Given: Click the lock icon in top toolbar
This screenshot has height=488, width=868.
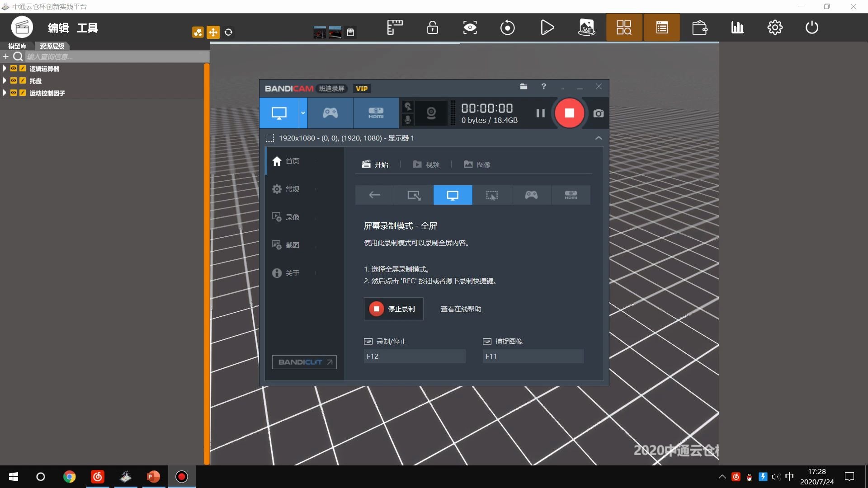Looking at the screenshot, I should (x=432, y=28).
